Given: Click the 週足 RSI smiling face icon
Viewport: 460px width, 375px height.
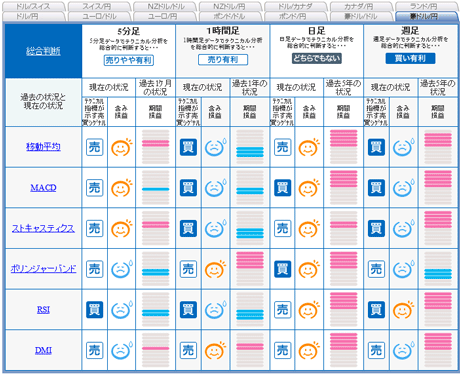Looking at the screenshot, I should point(403,310).
